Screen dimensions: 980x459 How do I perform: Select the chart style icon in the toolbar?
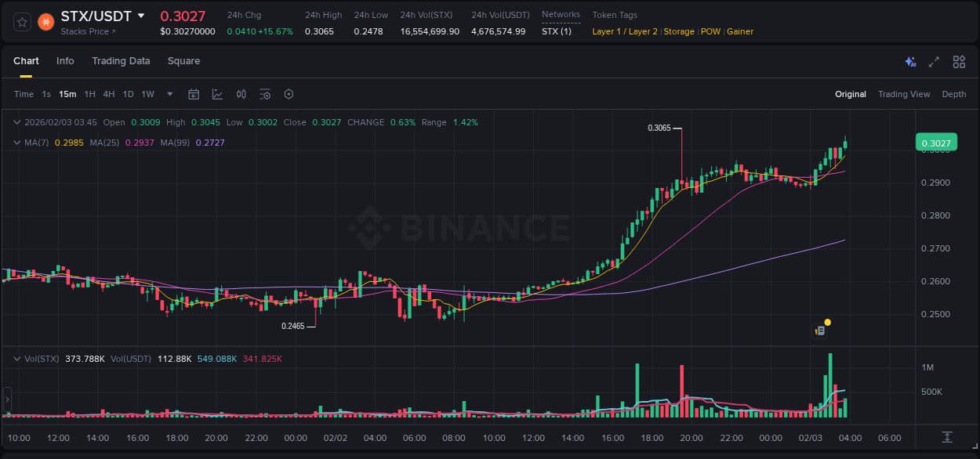[x=217, y=94]
